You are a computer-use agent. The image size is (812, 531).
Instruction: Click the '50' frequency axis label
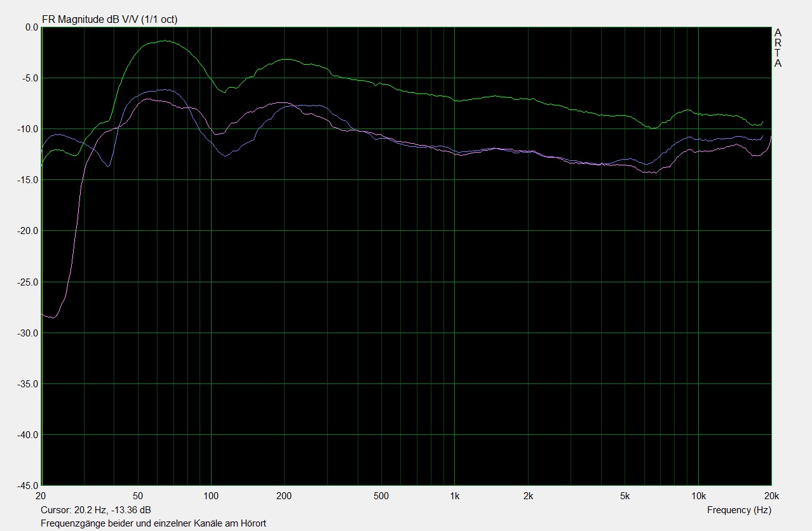pos(138,495)
